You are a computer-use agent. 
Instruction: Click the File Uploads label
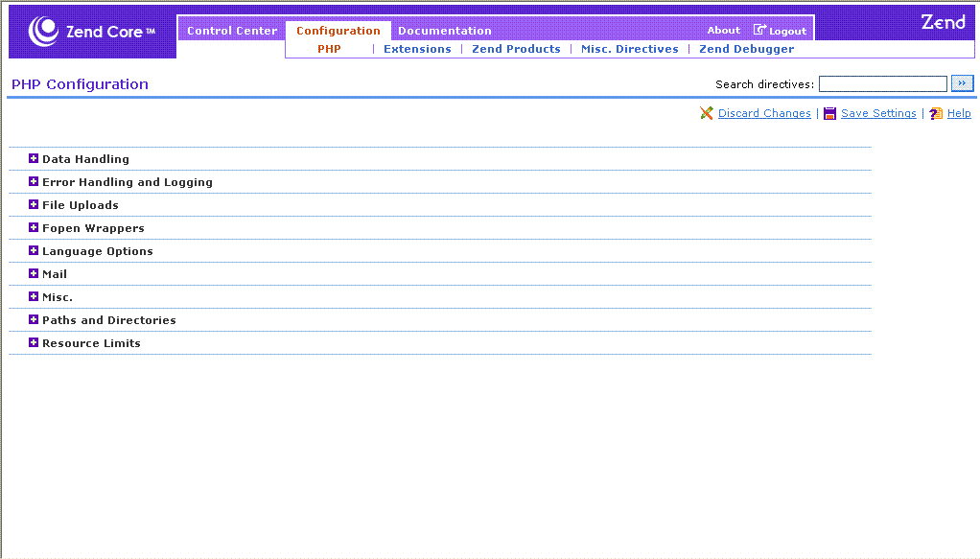[80, 205]
